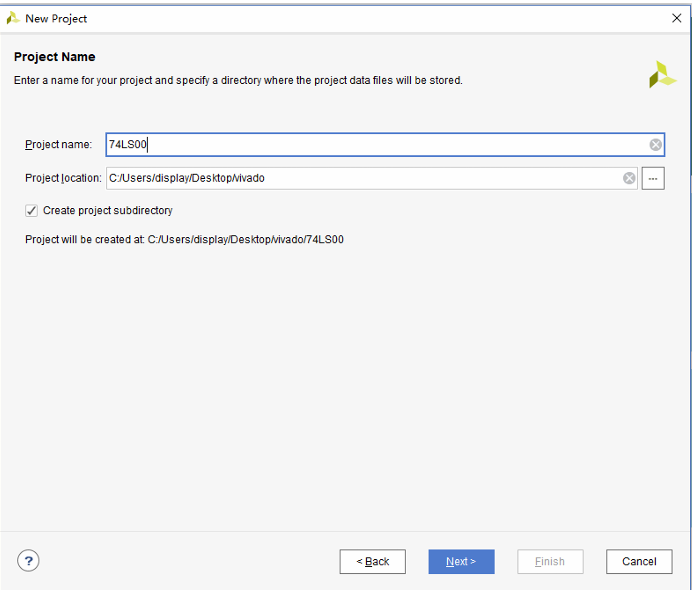Click the Vivado icon in the title bar
Image resolution: width=694 pixels, height=595 pixels.
click(x=13, y=18)
